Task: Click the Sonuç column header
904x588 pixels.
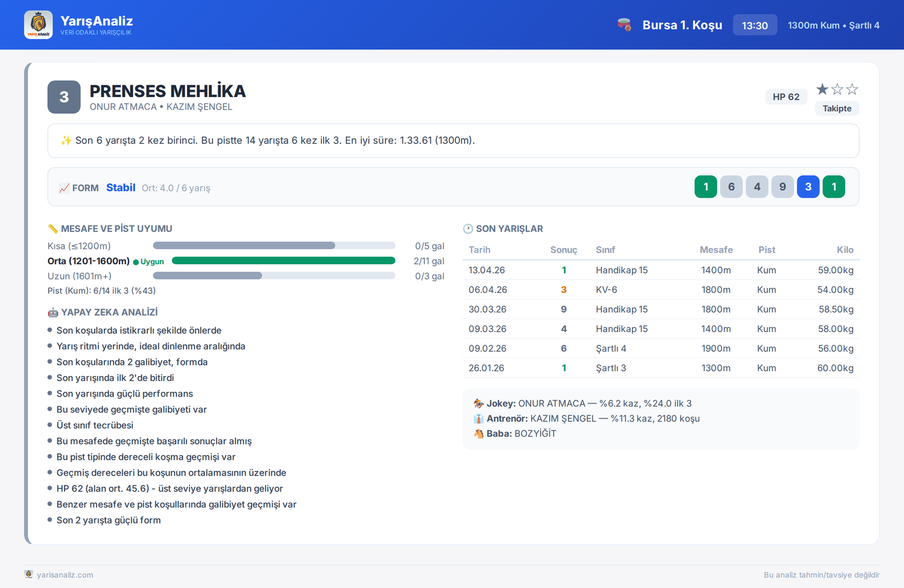Action: pos(563,250)
